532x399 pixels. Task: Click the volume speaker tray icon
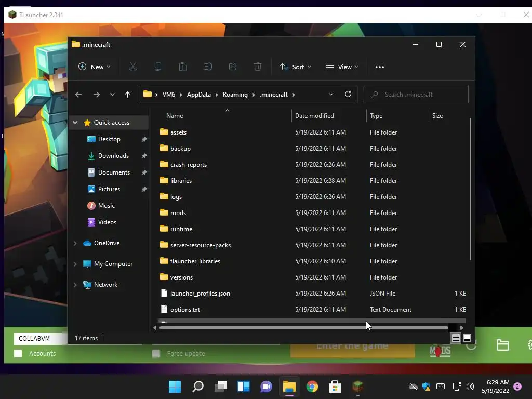[x=470, y=387]
